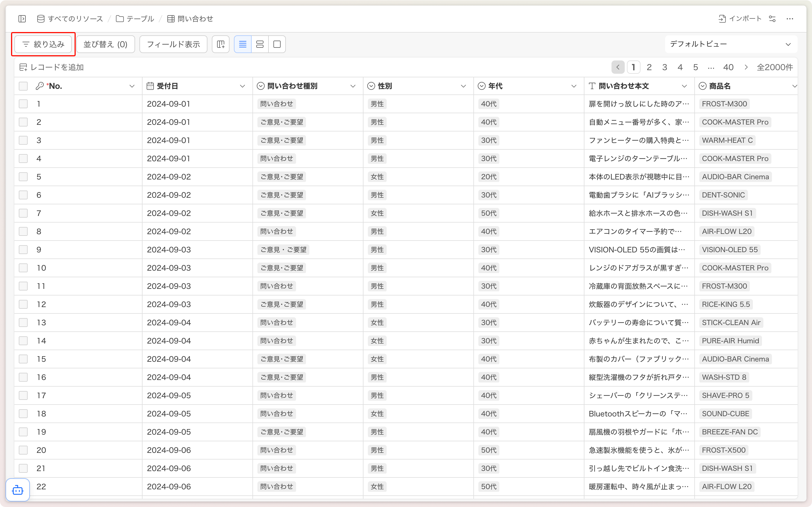
Task: Open the AI assistant robot icon
Action: click(x=18, y=490)
